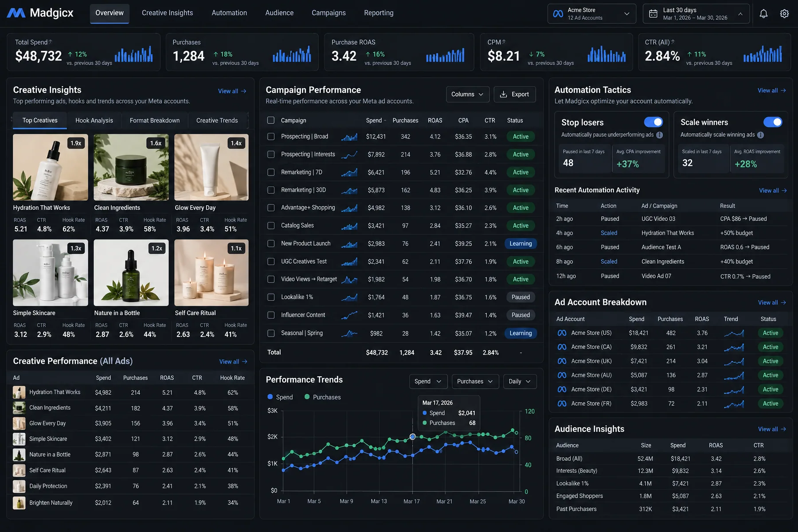The width and height of the screenshot is (798, 532).
Task: Open the Columns dropdown
Action: coord(468,94)
